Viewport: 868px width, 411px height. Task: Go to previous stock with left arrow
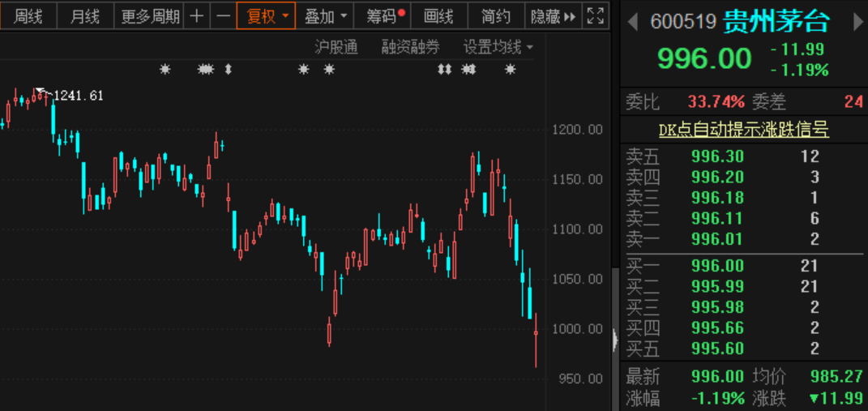click(633, 22)
